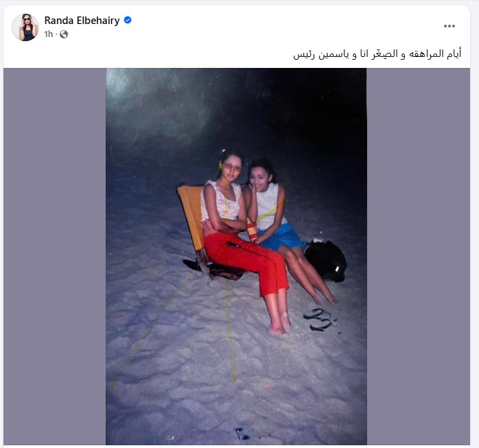Click the orange beach chair back
The height and width of the screenshot is (448, 479).
(191, 214)
